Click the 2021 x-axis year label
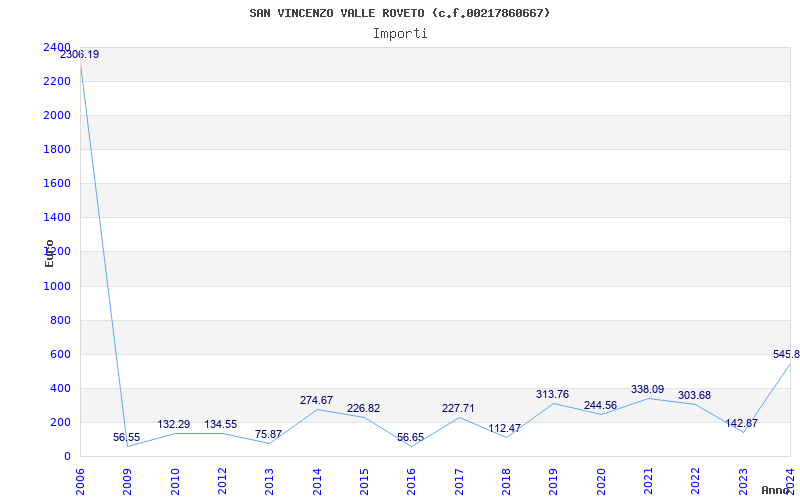Screen dimensions: 800x500 pyautogui.click(x=648, y=481)
